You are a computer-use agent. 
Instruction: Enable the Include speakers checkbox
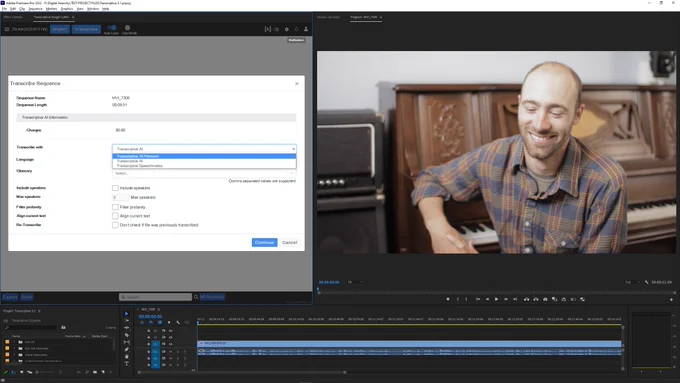coord(115,188)
